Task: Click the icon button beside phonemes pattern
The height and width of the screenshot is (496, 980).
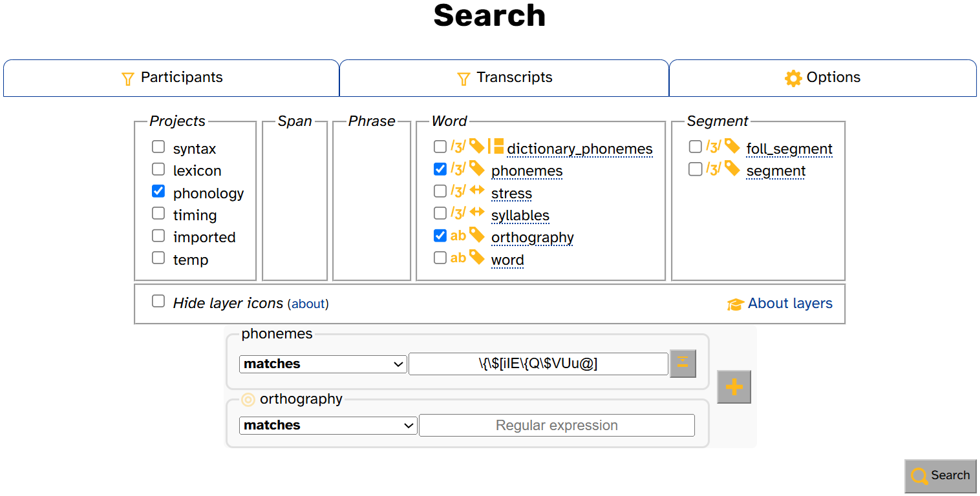Action: [683, 363]
